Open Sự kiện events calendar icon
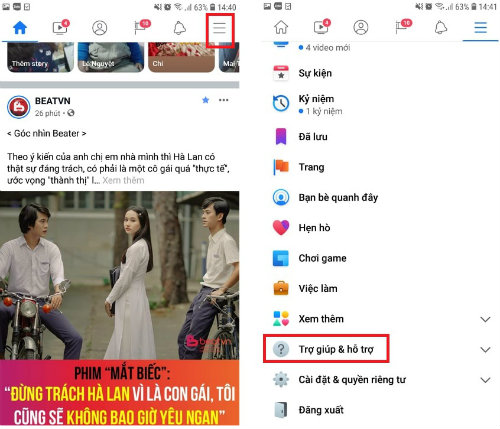The image size is (500, 429). coord(281,73)
